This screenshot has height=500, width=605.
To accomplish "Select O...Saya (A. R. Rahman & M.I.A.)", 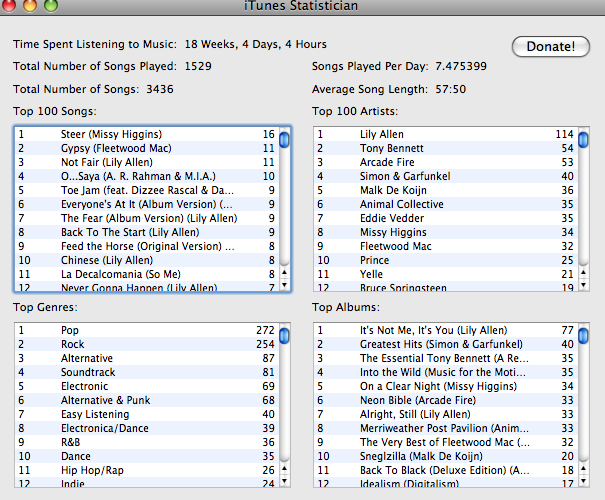I will coord(147,176).
